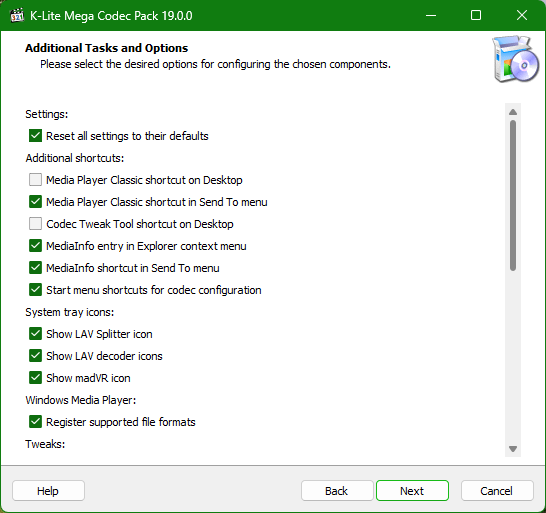546x513 pixels.
Task: Proceed with the Next button
Action: pos(412,491)
